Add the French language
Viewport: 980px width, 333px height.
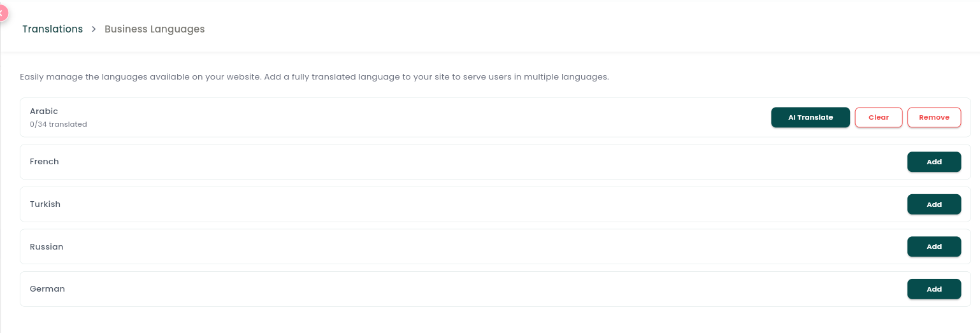tap(934, 162)
